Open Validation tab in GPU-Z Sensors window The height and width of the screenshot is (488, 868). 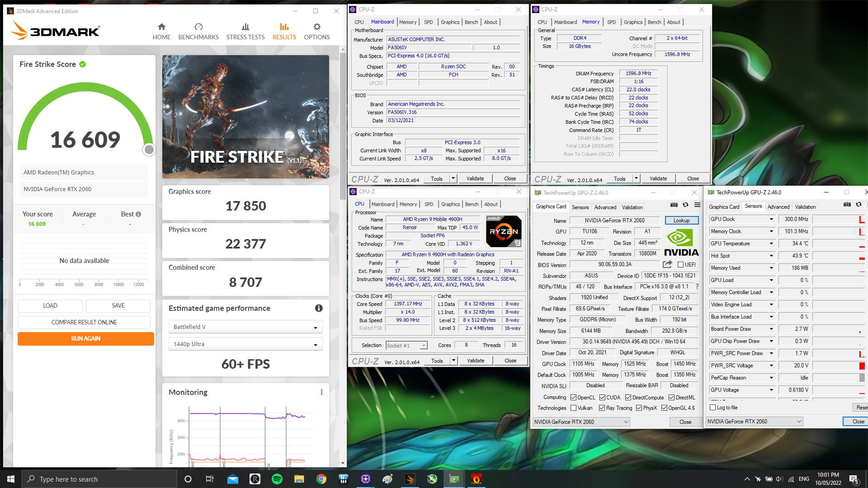pos(805,207)
